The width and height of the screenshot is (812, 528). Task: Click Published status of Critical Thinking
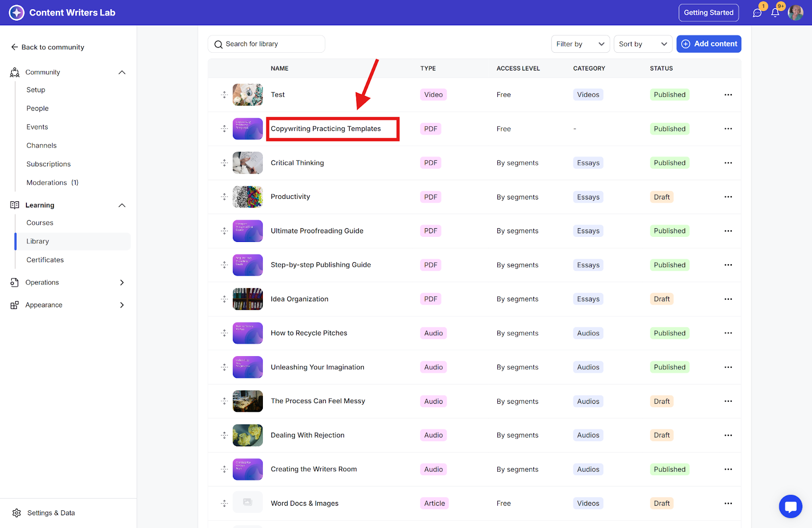tap(669, 163)
